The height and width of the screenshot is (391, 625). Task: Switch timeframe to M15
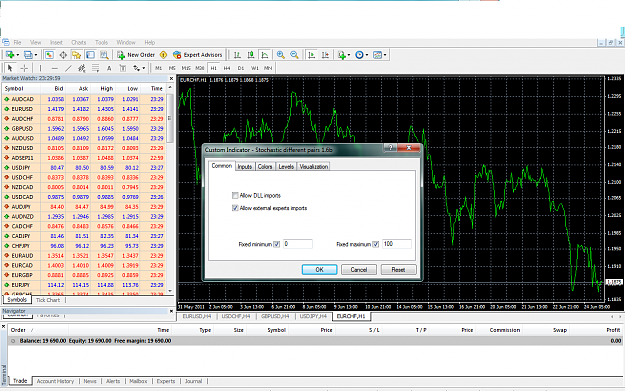(x=186, y=68)
